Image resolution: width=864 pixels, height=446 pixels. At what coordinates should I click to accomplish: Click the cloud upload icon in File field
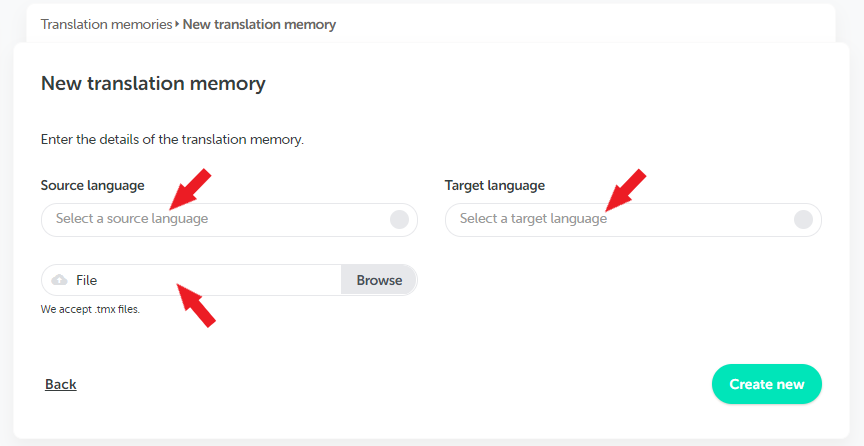coord(60,280)
